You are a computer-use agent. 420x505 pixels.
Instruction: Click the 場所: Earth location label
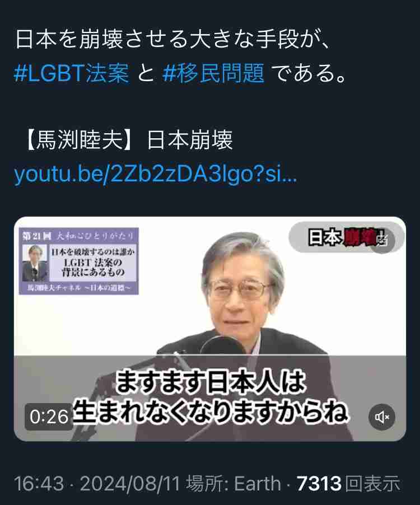(234, 483)
